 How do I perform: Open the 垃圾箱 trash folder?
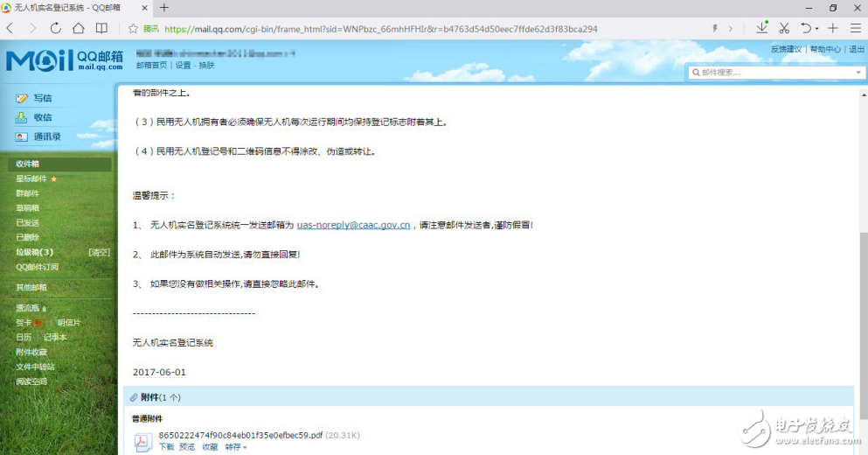click(x=34, y=252)
